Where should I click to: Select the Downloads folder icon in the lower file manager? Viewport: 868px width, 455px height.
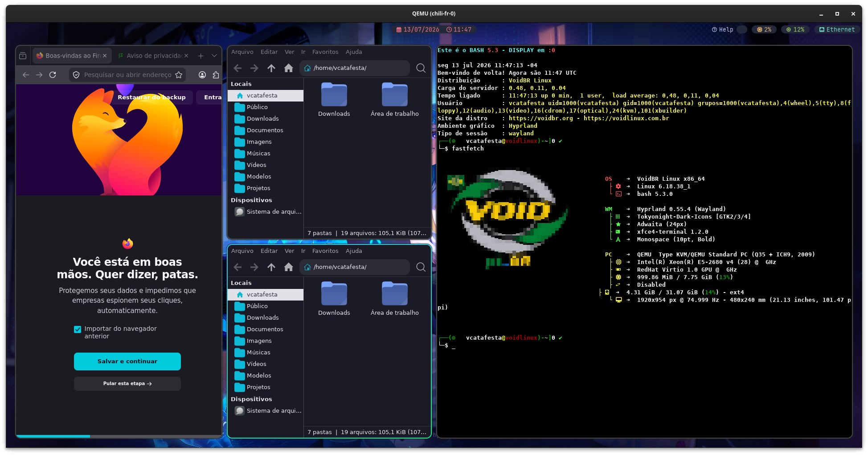click(334, 293)
